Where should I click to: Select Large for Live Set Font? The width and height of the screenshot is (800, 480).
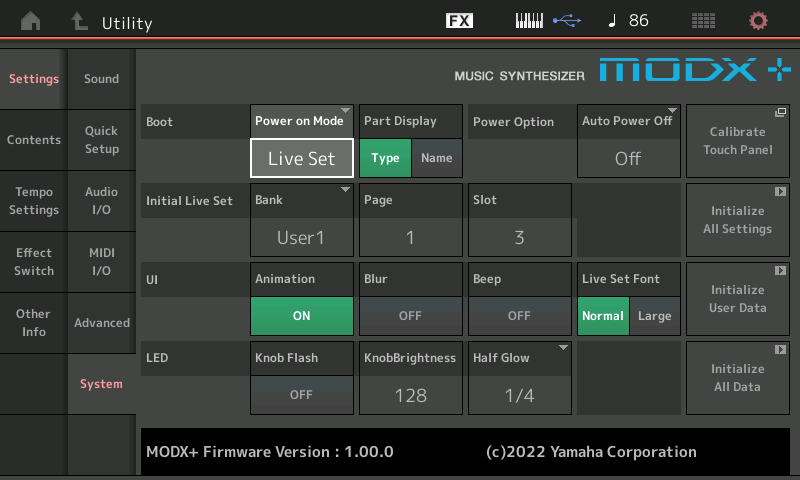click(x=654, y=316)
